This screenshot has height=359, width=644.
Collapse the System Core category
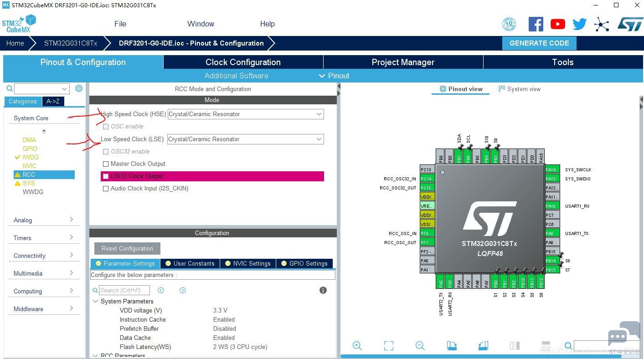tap(43, 118)
